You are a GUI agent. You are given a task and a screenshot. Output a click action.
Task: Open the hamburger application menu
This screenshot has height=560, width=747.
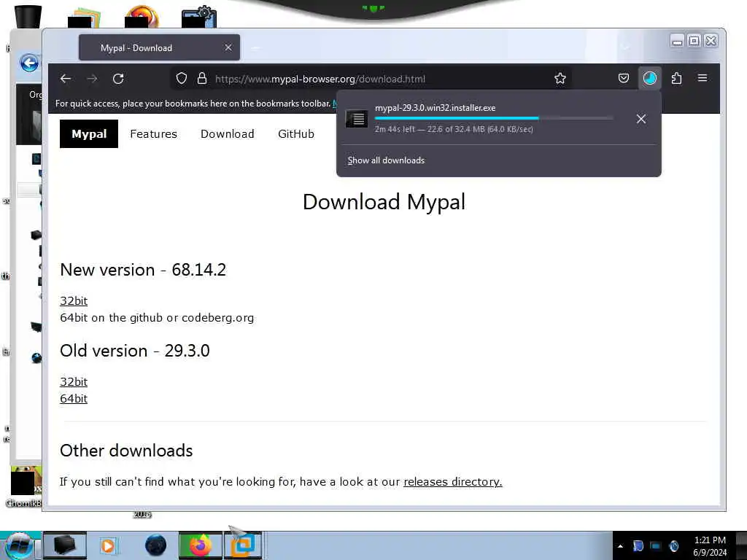(703, 78)
